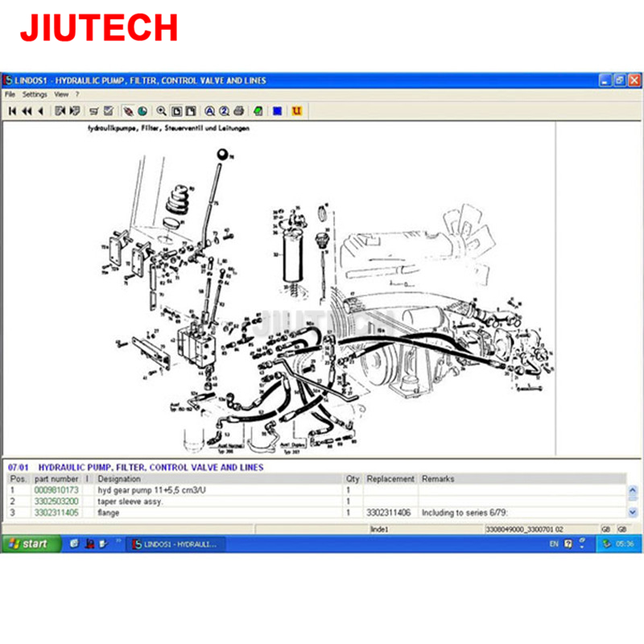644x644 pixels.
Task: Click the Designation column header
Action: 119,479
